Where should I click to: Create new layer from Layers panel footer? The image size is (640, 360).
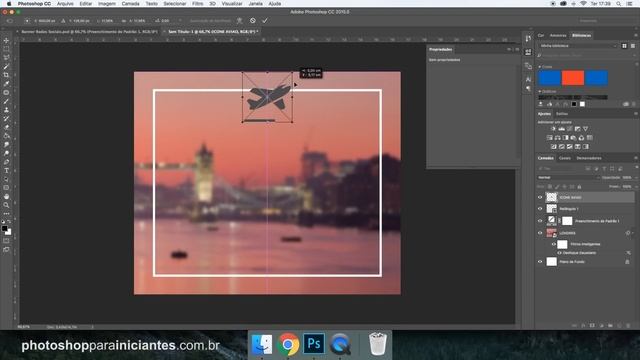pyautogui.click(x=619, y=326)
